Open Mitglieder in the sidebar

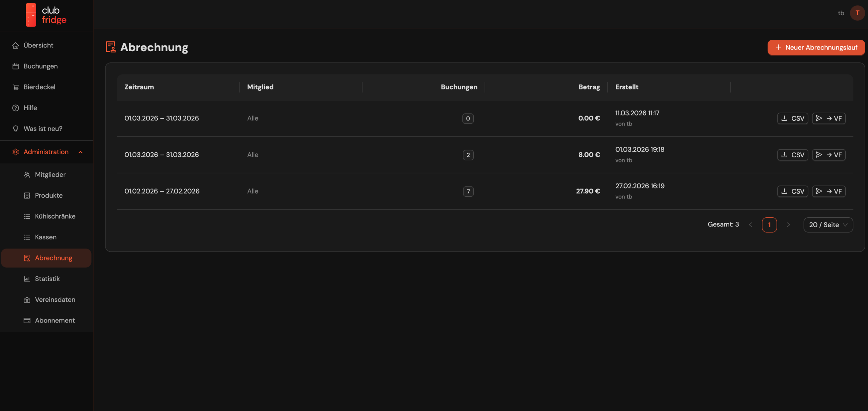point(50,175)
